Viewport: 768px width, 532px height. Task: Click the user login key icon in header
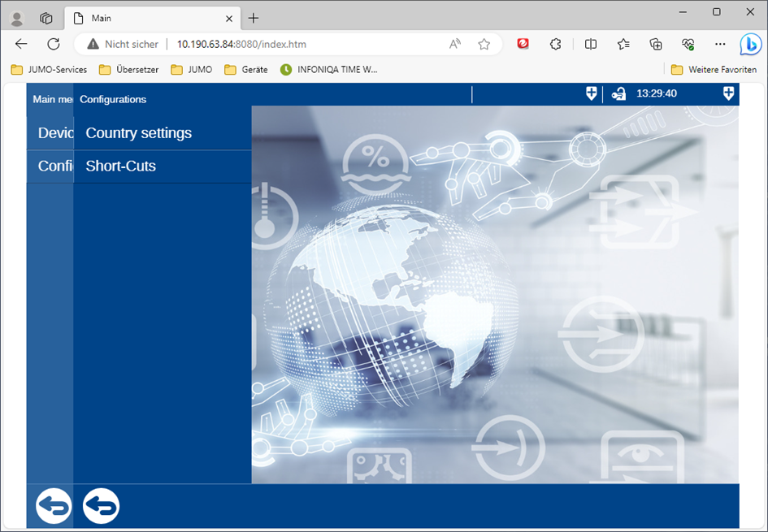point(618,94)
